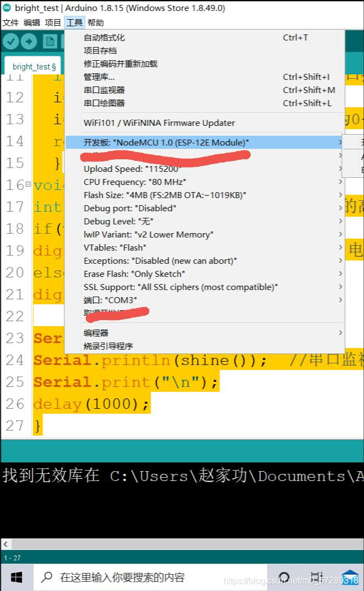Expand the lwIP Variant submenu arrow
Image resolution: width=364 pixels, height=591 pixels.
click(x=340, y=234)
